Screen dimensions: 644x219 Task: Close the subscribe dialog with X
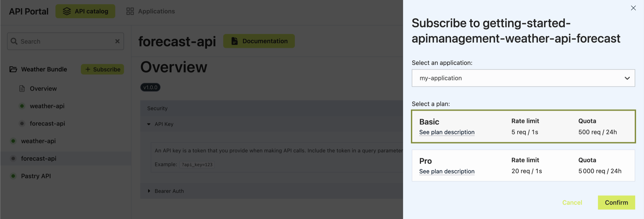[x=633, y=8]
